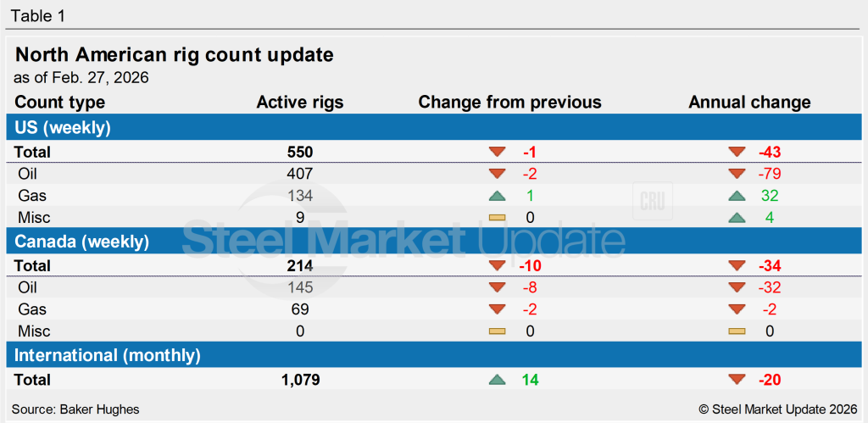The image size is (868, 423).
Task: Click the red down arrow for Canada Total annual change -34
Action: (737, 266)
